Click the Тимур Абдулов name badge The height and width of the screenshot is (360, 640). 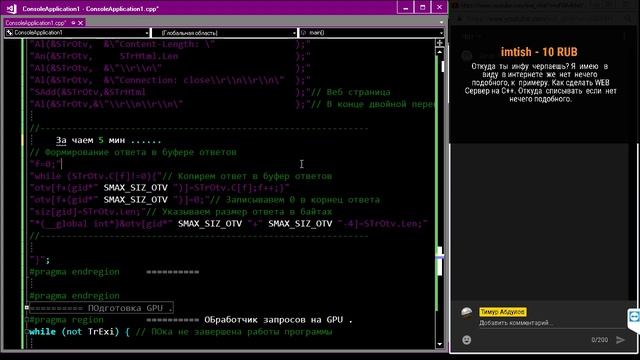[x=502, y=312]
